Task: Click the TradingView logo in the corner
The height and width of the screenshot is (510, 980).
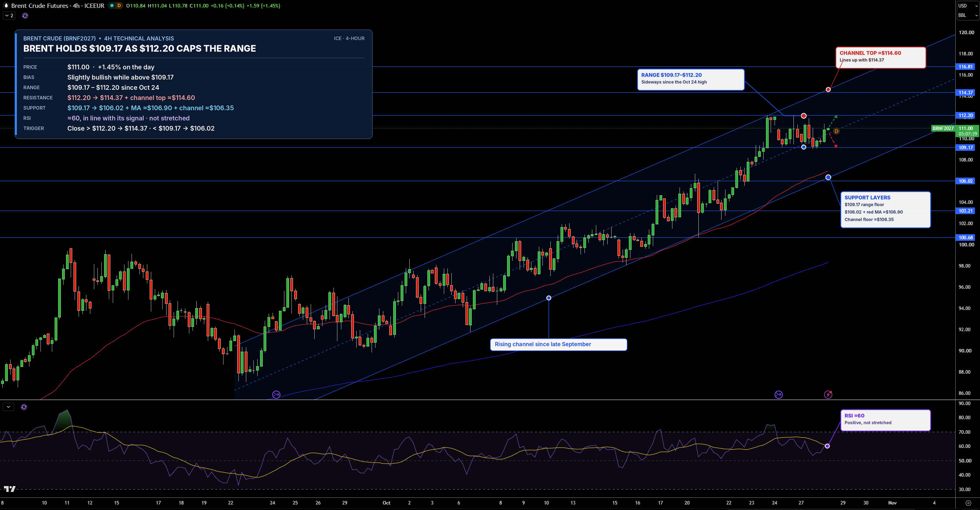Action: (x=9, y=489)
